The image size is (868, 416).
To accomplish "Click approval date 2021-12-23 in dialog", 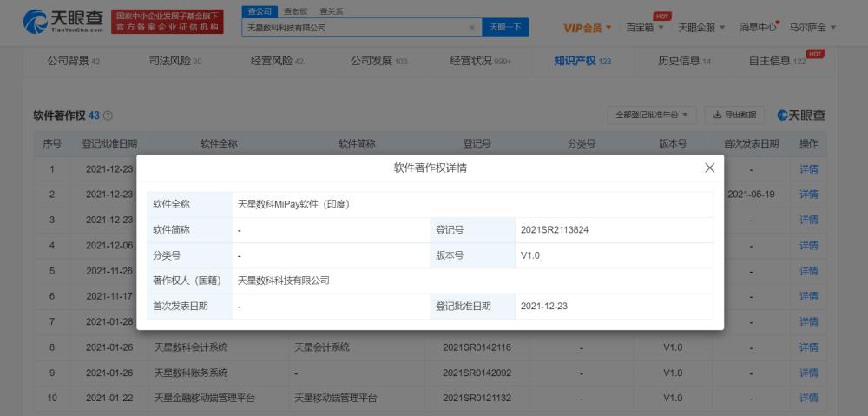I will pyautogui.click(x=544, y=307).
